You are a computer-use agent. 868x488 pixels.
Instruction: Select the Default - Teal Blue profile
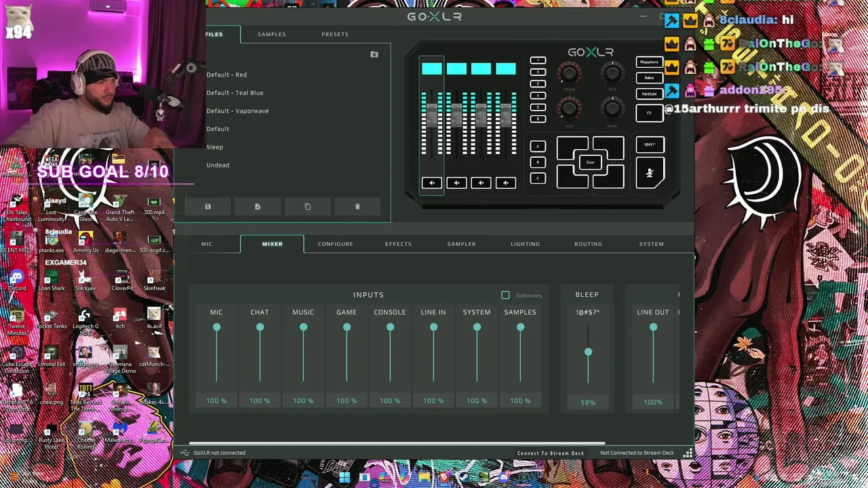[x=235, y=93]
